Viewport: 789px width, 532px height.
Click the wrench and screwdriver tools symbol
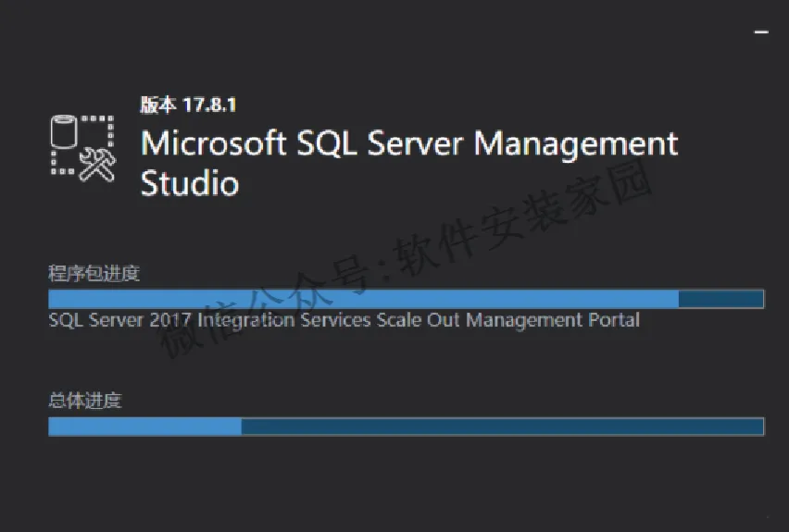point(95,164)
